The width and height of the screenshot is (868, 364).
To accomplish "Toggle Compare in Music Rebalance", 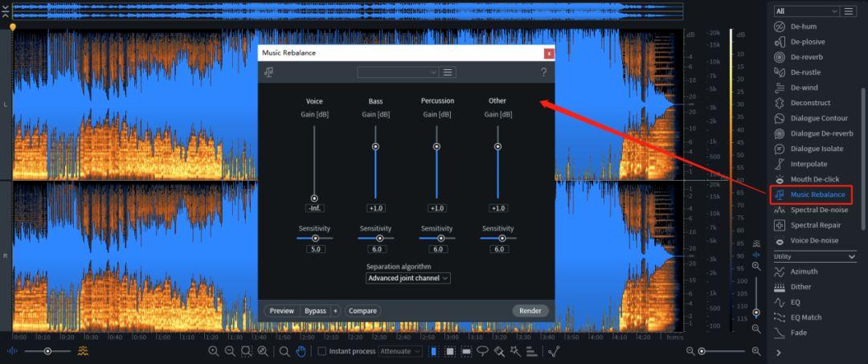I will tap(362, 311).
